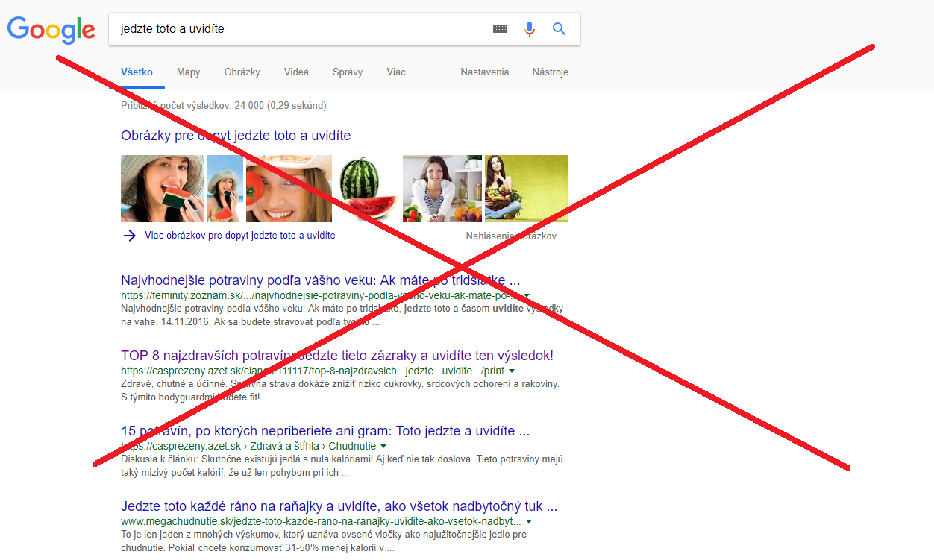Expand the Viac menu
The height and width of the screenshot is (560, 934).
coord(396,72)
